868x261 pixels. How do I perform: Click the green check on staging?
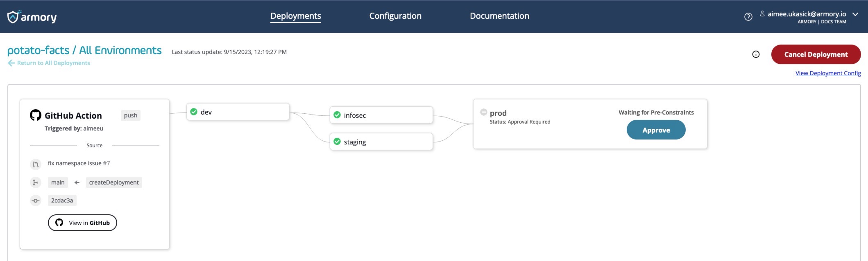coord(337,142)
